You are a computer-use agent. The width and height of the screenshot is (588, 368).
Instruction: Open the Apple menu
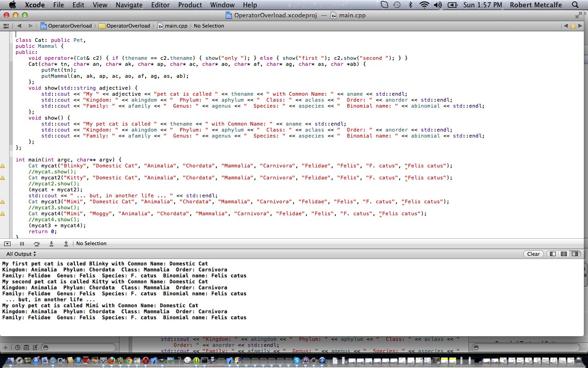click(x=12, y=5)
